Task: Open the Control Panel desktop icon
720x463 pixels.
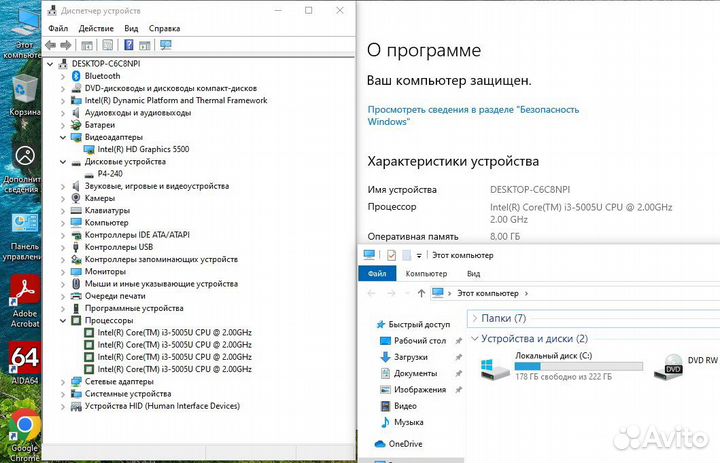Action: 22,237
